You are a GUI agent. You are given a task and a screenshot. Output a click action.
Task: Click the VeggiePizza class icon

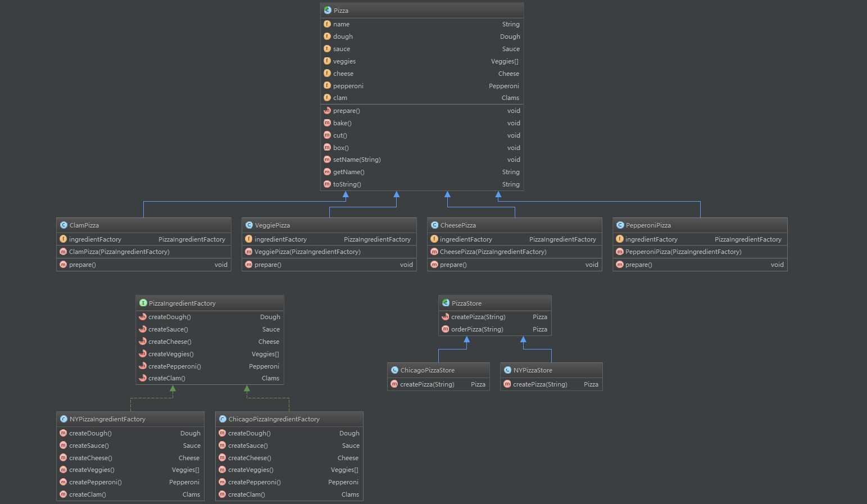[x=249, y=225]
